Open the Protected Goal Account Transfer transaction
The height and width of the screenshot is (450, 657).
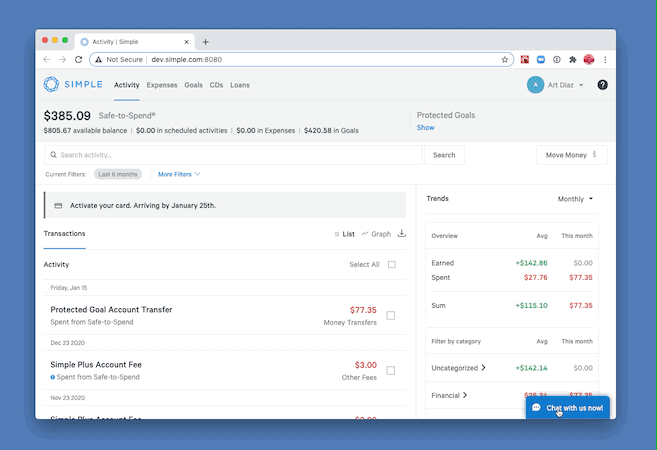pyautogui.click(x=225, y=315)
